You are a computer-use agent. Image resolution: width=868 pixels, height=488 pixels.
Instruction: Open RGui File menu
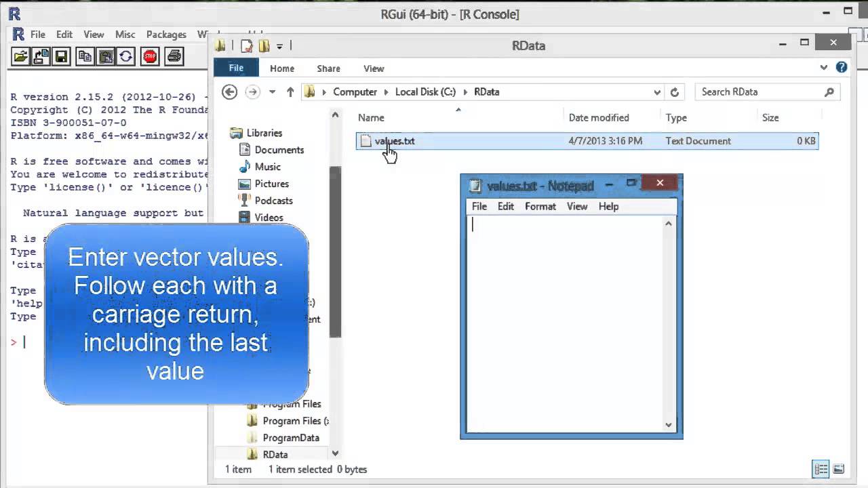coord(38,35)
